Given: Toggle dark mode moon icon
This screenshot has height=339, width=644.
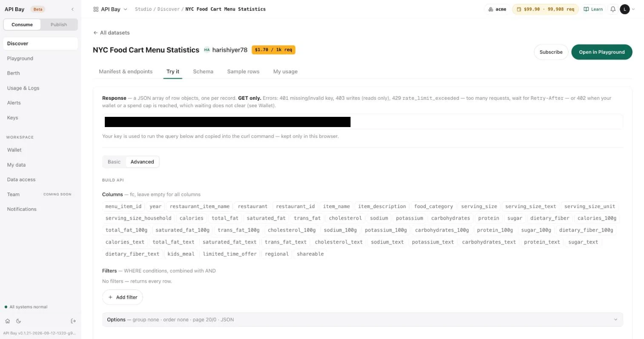Looking at the screenshot, I should pos(18,321).
